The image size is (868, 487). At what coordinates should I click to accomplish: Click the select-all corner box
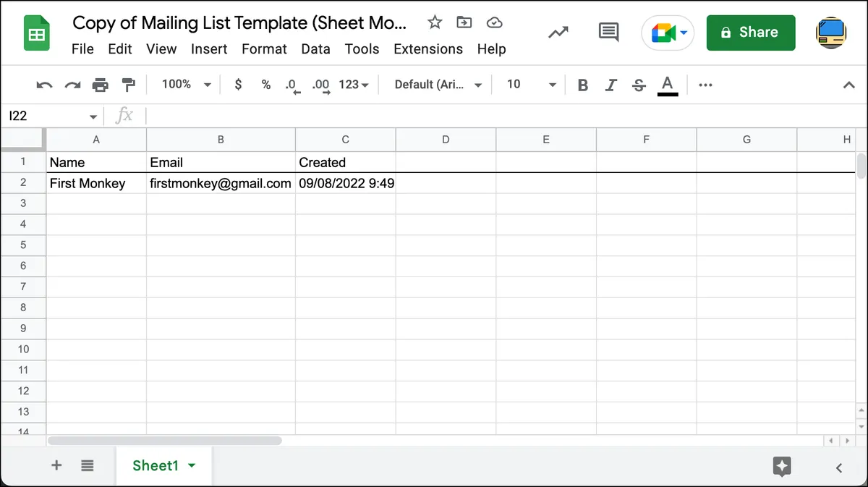click(x=23, y=140)
